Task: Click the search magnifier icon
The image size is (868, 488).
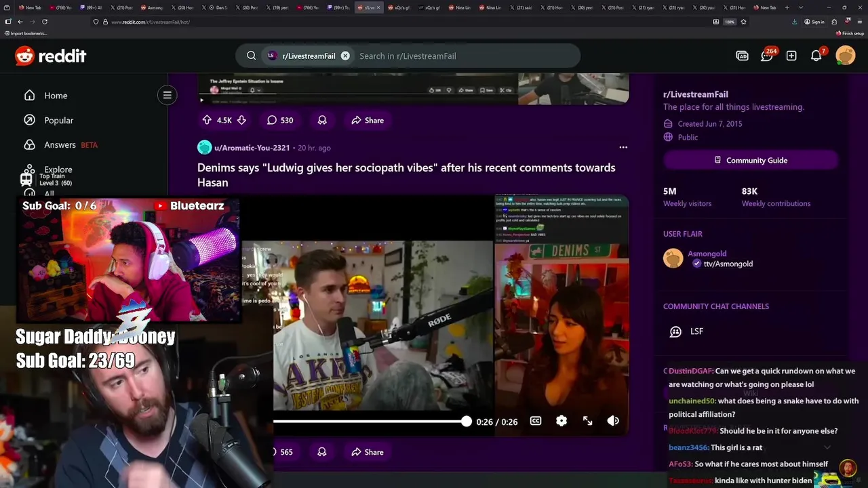Action: 251,56
